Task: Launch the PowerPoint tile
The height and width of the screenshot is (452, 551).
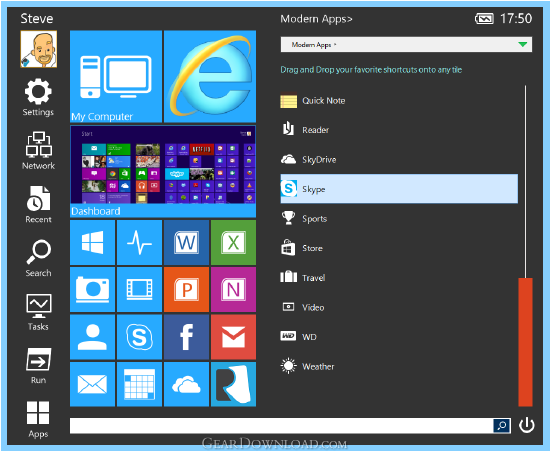Action: [x=186, y=289]
